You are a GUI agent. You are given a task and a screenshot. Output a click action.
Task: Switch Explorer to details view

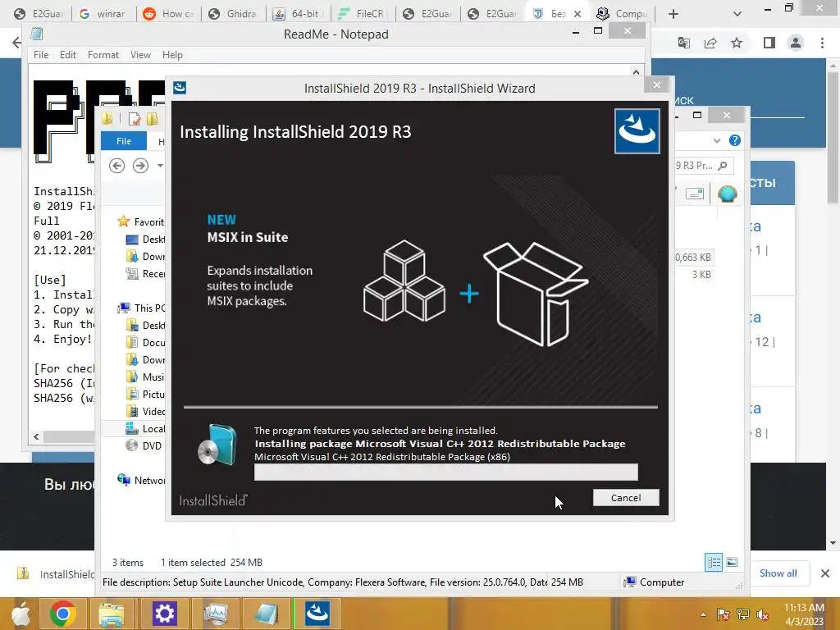714,562
